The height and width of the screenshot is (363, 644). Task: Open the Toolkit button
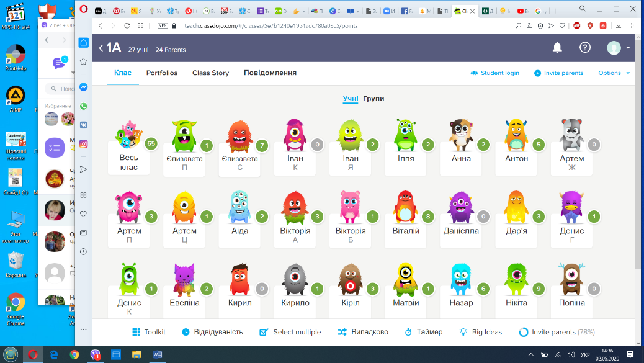(149, 332)
